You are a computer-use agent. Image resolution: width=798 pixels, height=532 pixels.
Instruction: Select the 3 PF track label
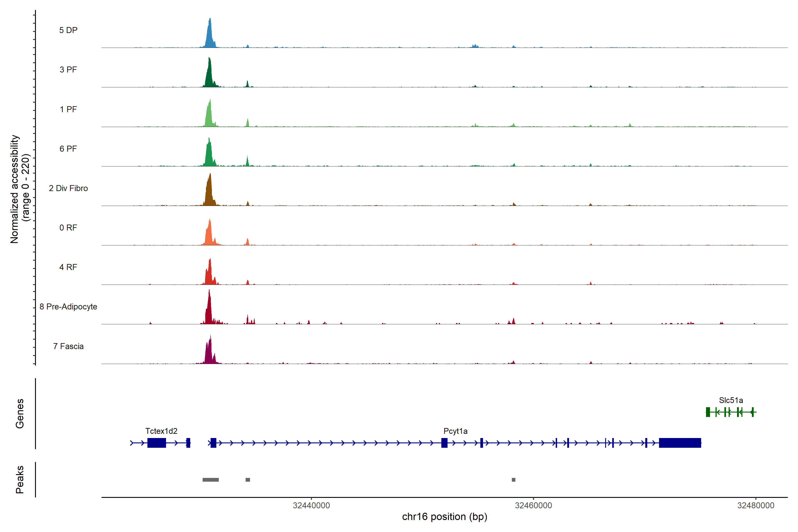point(68,70)
